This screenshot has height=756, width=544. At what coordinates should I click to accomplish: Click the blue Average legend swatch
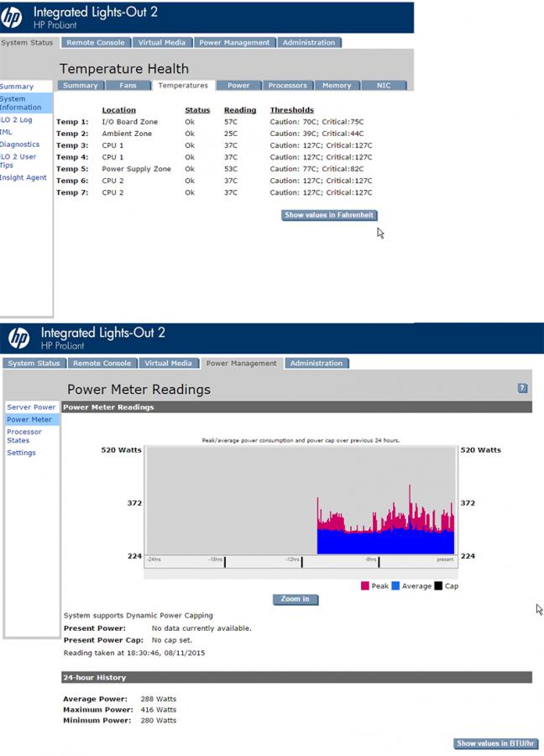click(x=395, y=585)
